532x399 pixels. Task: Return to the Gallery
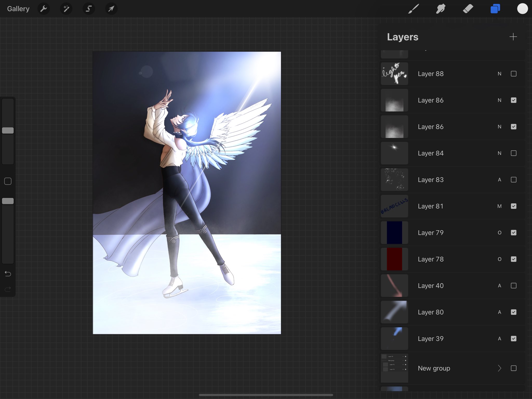18,9
